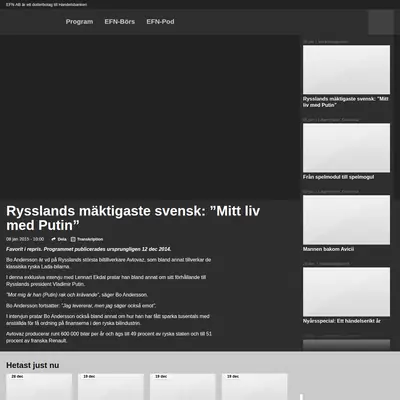Click the paragraph beginning "I denna exklusiva intervju"
400x400 pixels.
point(106,281)
